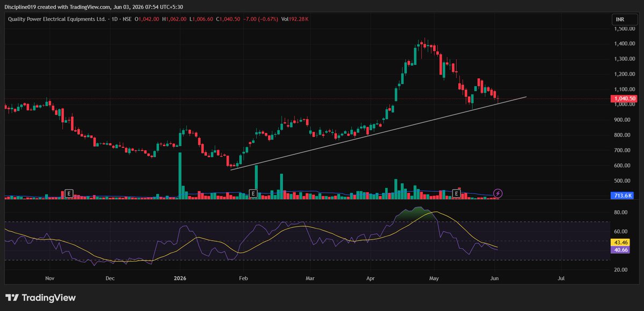Image resolution: width=644 pixels, height=311 pixels.
Task: Click the Dec label on time axis
Action: (x=110, y=279)
